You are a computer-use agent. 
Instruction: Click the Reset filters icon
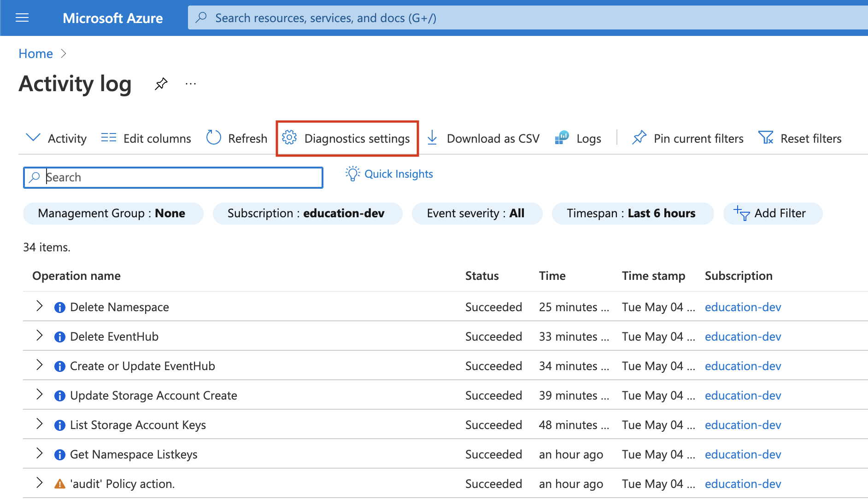[x=766, y=138]
